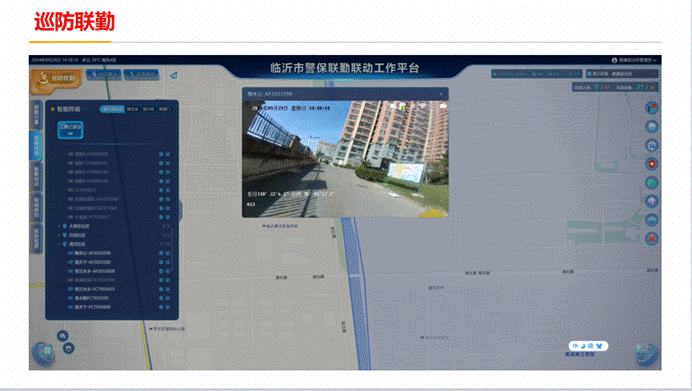
Task: Switch to the first vertical tab on left sidebar
Action: point(37,114)
